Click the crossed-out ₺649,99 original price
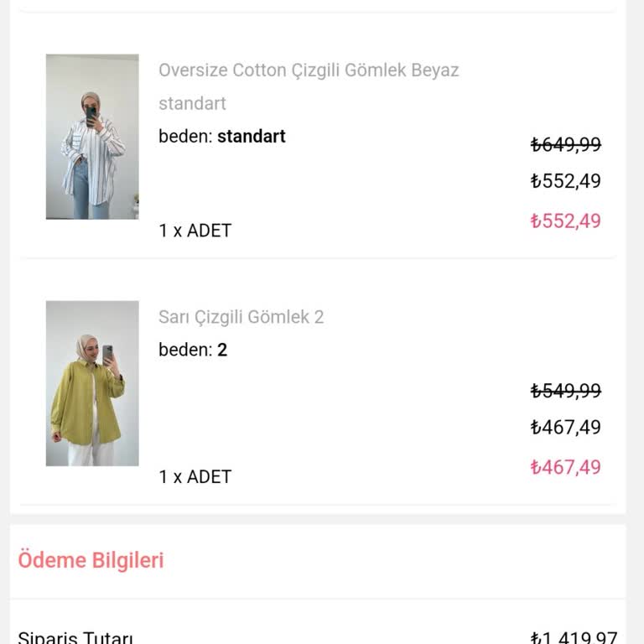This screenshot has width=644, height=644. (x=565, y=144)
